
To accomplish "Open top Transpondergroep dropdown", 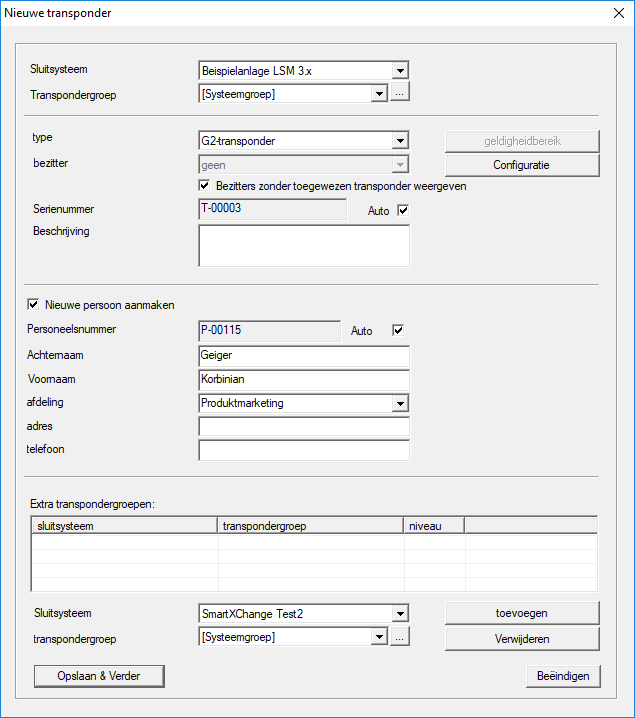I will pyautogui.click(x=379, y=94).
